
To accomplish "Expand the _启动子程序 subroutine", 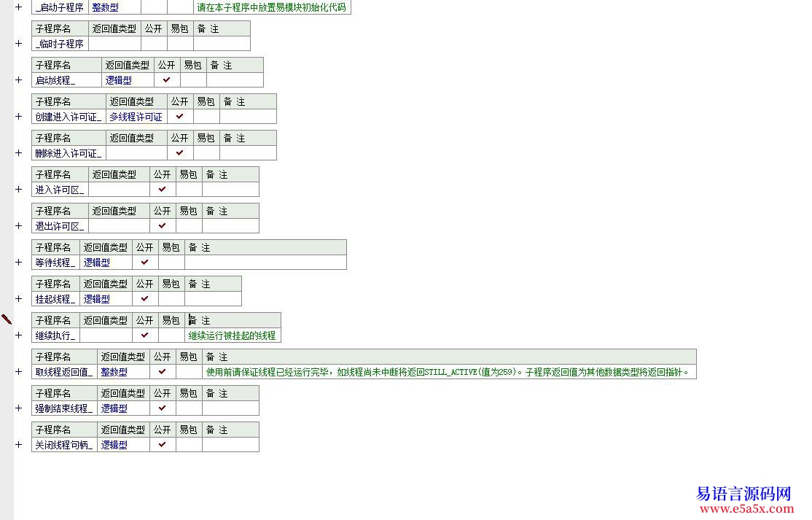I will [19, 7].
